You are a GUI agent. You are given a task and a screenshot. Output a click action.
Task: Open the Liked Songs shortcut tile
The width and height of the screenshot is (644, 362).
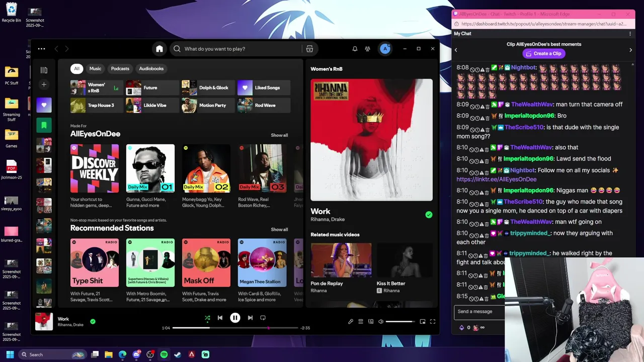coord(264,87)
